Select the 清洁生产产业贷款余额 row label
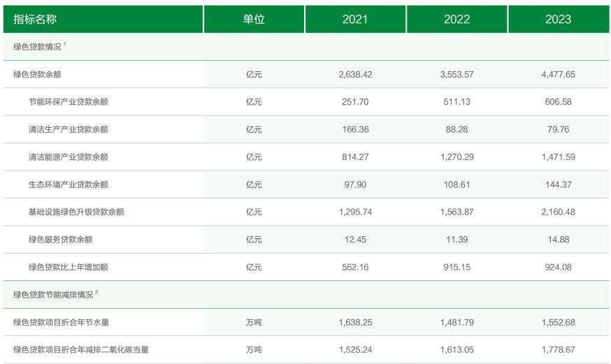This screenshot has height=364, width=611. (x=69, y=130)
